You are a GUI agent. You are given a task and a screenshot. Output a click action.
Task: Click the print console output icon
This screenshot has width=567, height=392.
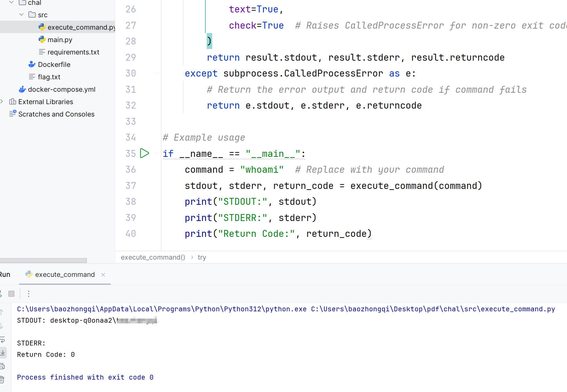pos(2,366)
